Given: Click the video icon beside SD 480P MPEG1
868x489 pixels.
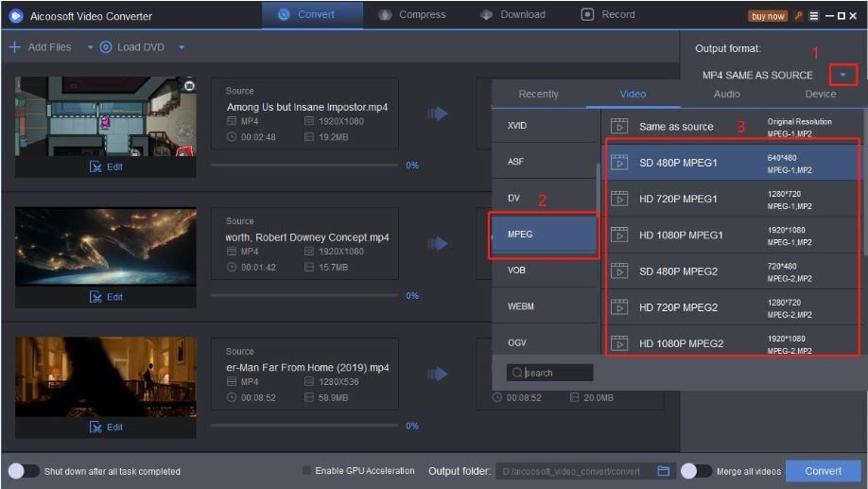Looking at the screenshot, I should pos(619,163).
